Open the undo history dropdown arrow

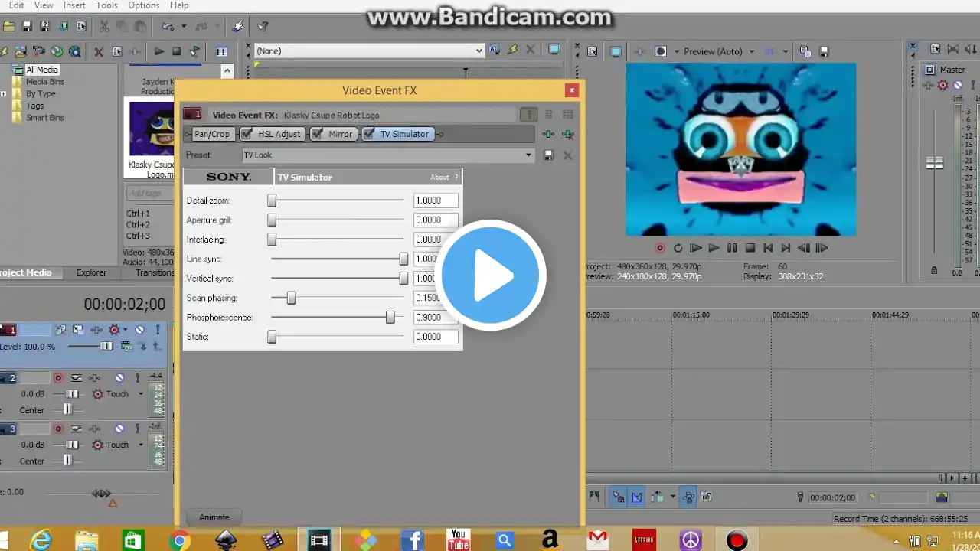[184, 27]
